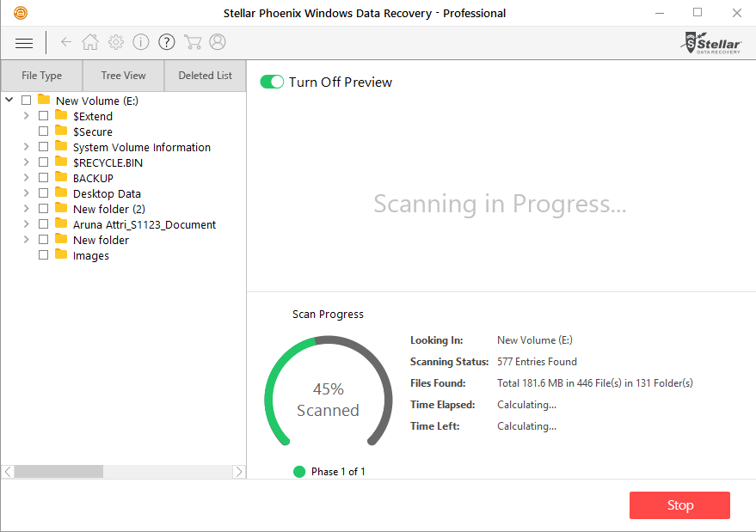
Task: Click the left scroll arrow of tree panel
Action: tap(8, 471)
